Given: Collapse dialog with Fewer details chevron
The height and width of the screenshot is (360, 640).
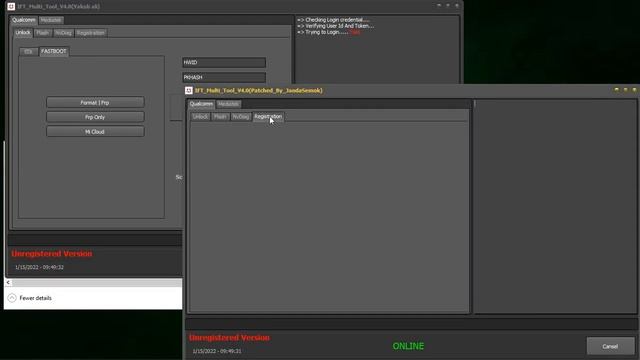Looking at the screenshot, I should coord(12,298).
